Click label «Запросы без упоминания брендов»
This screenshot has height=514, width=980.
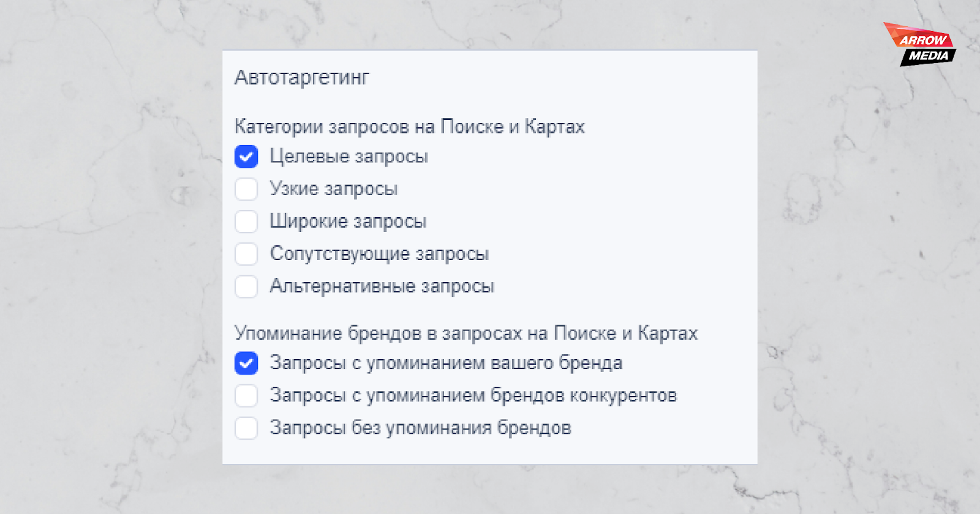pos(421,428)
